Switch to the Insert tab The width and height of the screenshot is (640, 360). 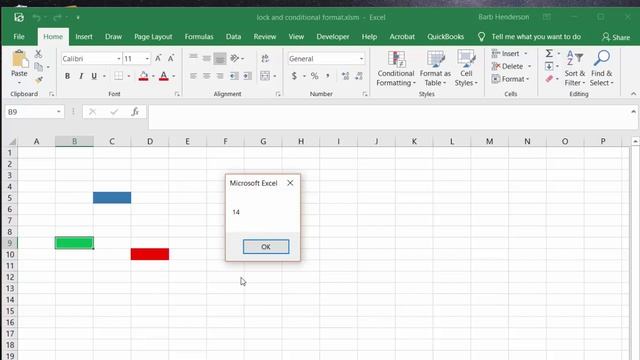tap(84, 37)
